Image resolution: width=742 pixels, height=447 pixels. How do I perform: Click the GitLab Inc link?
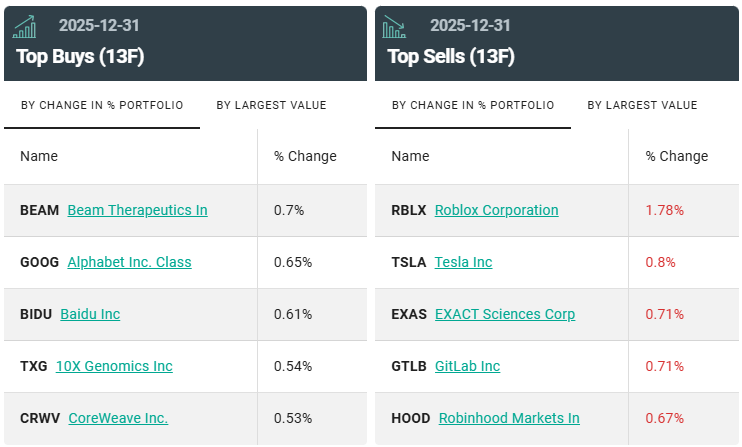[467, 366]
